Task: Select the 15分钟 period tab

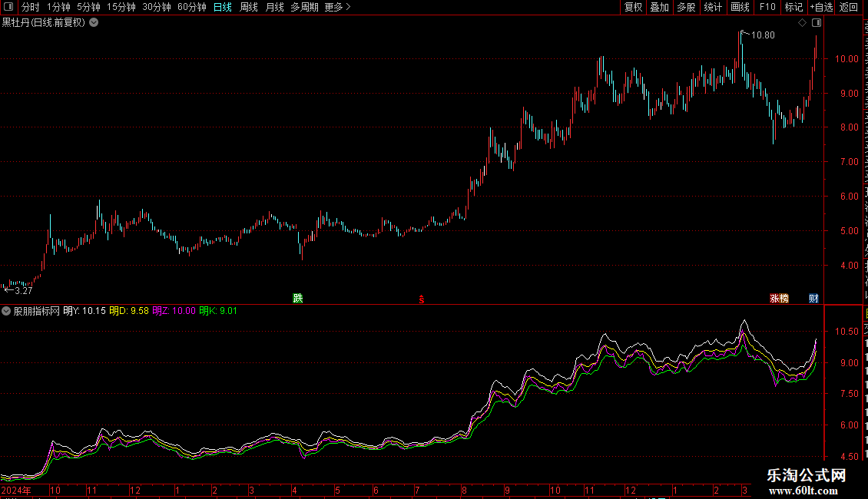Action: coord(121,7)
